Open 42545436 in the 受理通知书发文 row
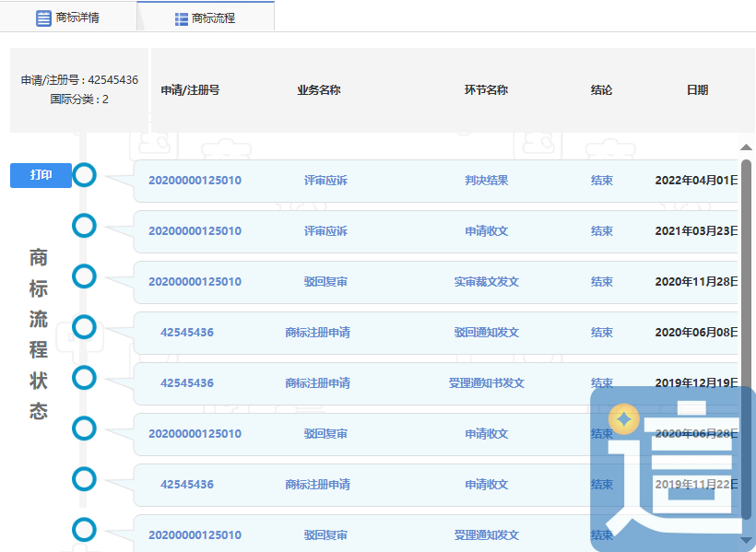The image size is (756, 552). pos(187,382)
